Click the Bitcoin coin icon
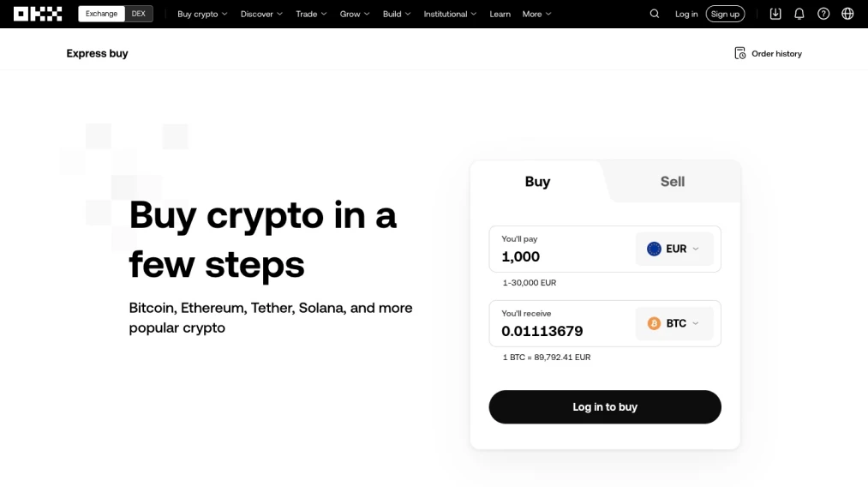868x487 pixels. (655, 323)
